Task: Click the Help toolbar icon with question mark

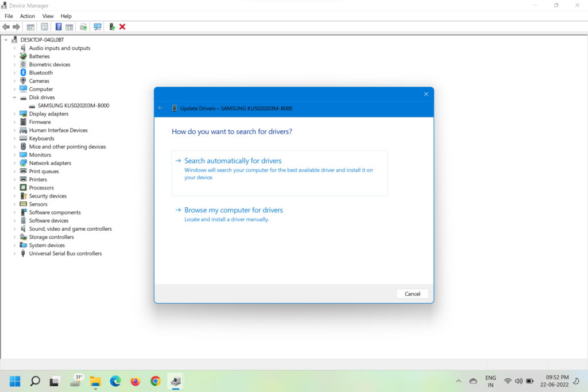Action: pyautogui.click(x=58, y=27)
